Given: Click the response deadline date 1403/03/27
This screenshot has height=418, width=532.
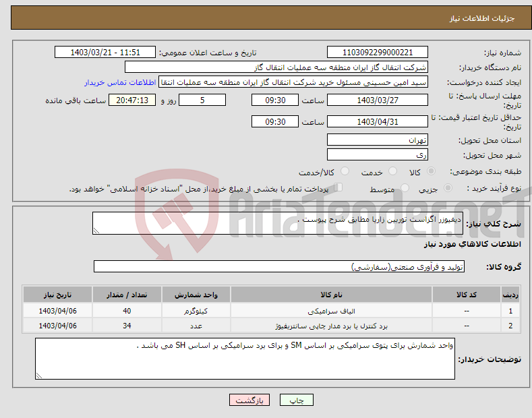Looking at the screenshot, I should click(378, 100).
